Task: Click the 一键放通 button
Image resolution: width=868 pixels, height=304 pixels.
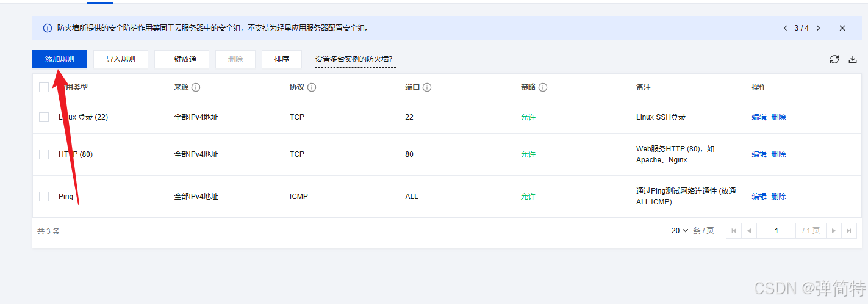Action: (x=182, y=59)
